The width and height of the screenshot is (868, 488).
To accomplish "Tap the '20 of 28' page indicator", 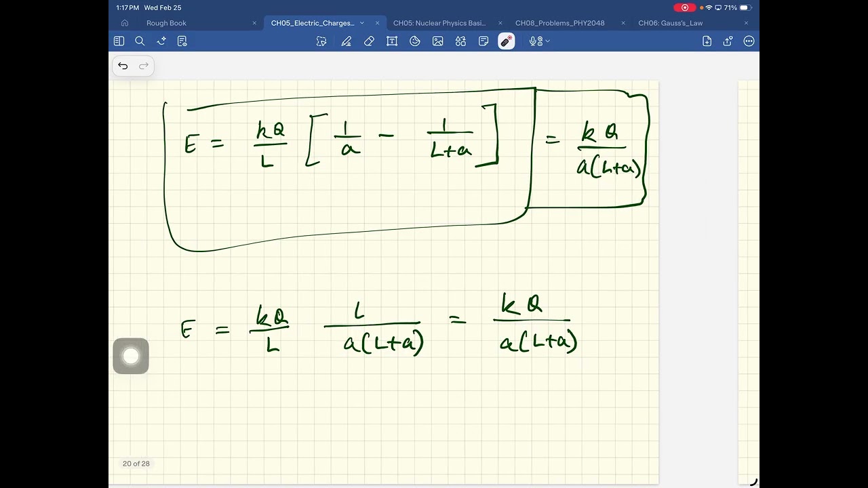I will click(136, 464).
